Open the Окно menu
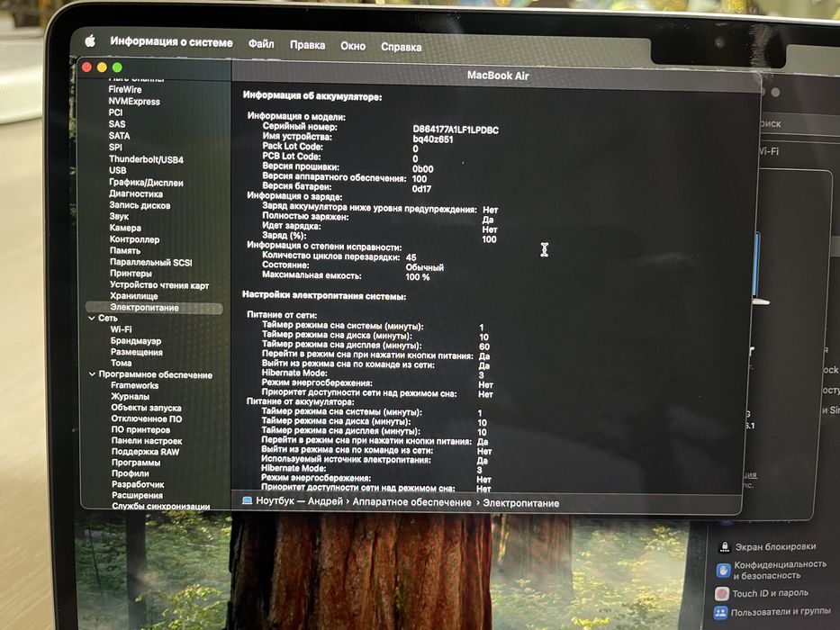 353,46
